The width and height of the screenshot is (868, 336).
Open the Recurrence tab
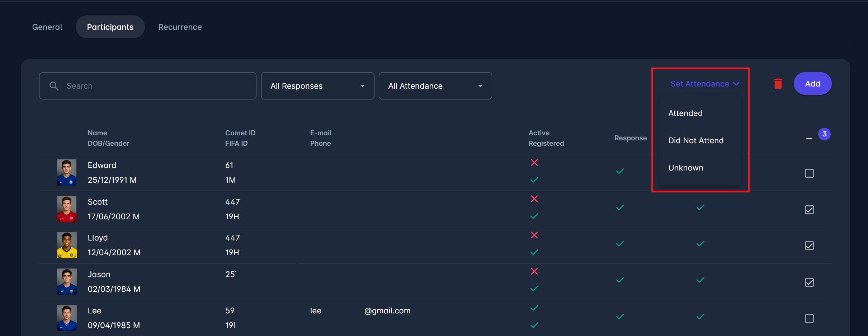tap(180, 27)
